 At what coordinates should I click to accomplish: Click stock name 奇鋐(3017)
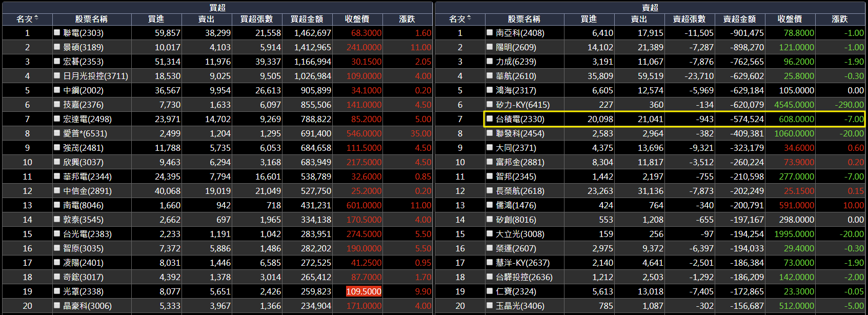(83, 277)
